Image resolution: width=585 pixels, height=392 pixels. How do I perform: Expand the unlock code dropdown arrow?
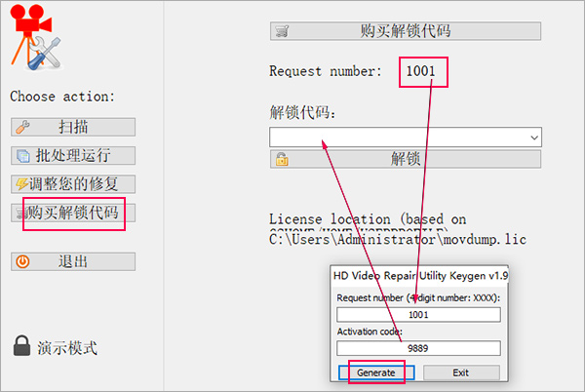[x=534, y=137]
